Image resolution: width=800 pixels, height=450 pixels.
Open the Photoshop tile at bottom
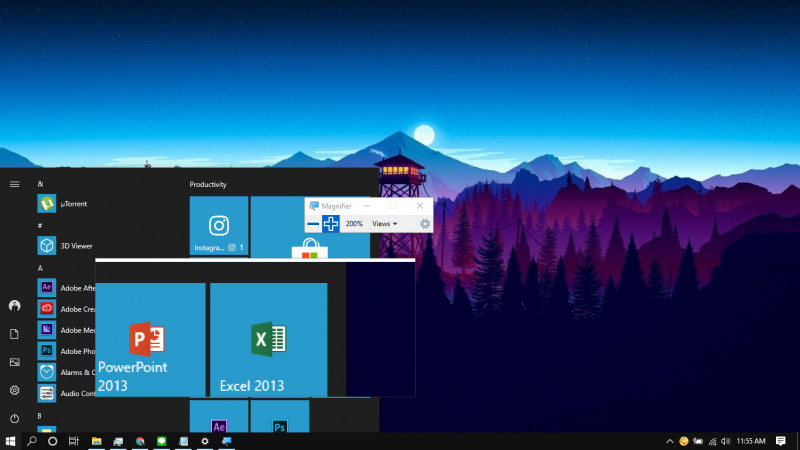tap(280, 416)
